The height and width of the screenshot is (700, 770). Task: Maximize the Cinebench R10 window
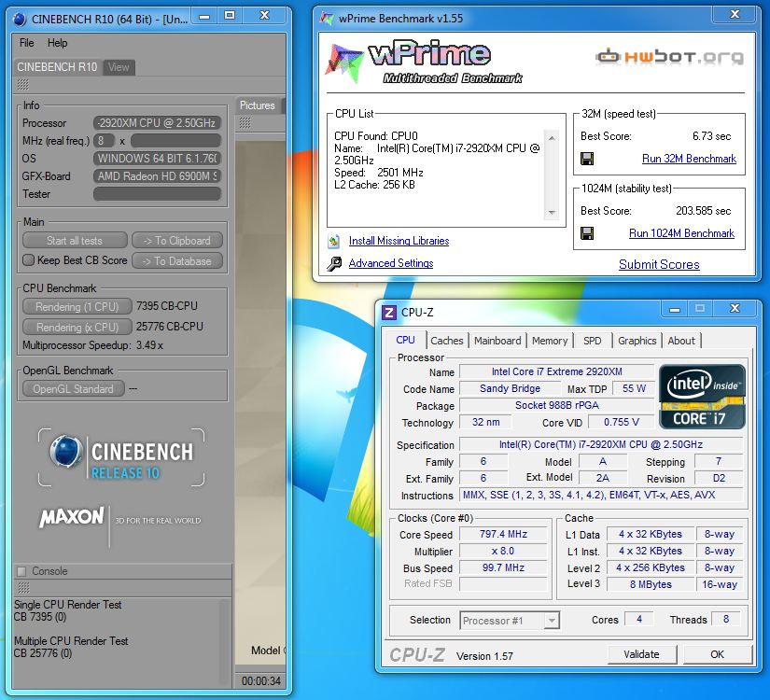pos(230,16)
